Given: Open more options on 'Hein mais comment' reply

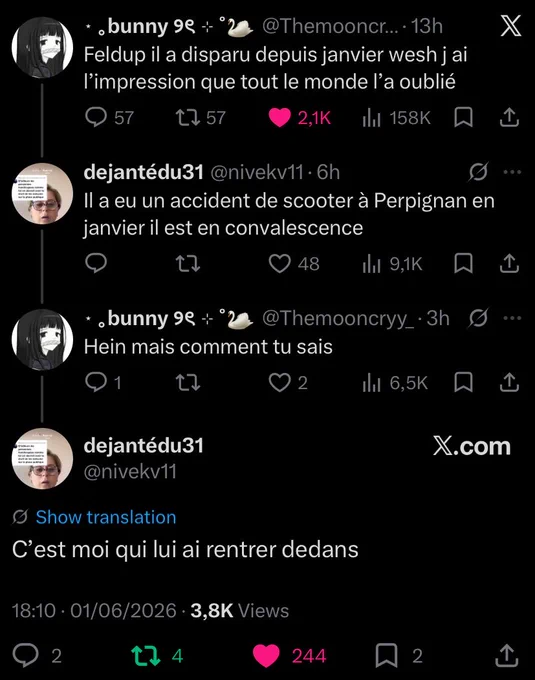Looking at the screenshot, I should tap(512, 318).
